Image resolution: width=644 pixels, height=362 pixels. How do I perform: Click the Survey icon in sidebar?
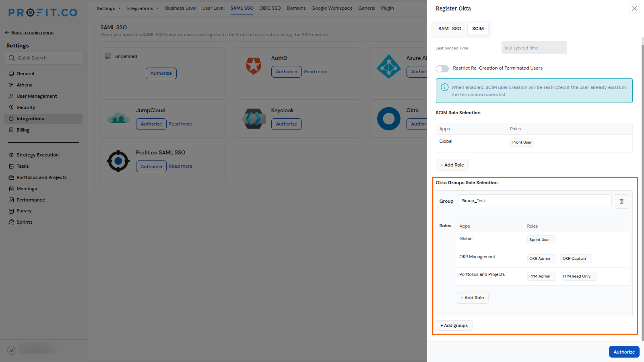click(x=11, y=211)
